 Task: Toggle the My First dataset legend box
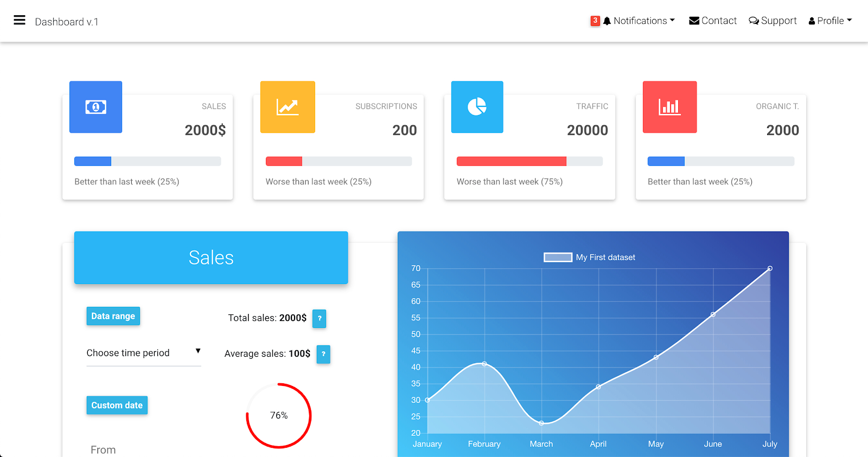tap(558, 258)
